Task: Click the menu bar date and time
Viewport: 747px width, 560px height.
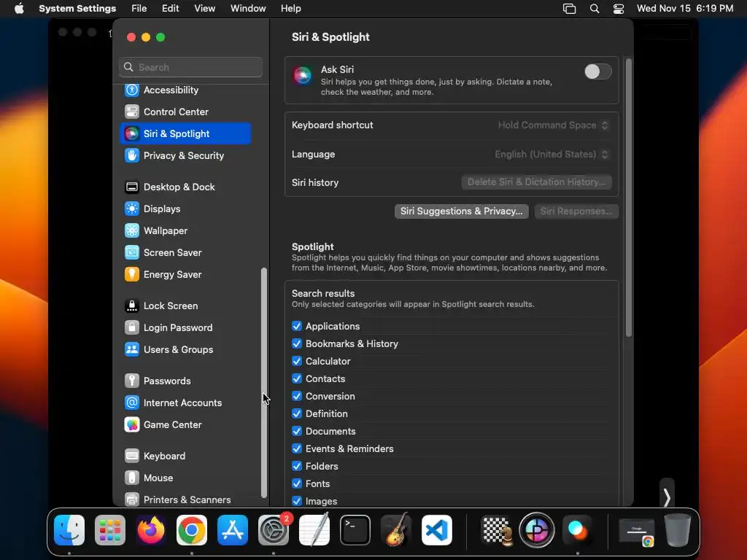Action: pos(684,9)
